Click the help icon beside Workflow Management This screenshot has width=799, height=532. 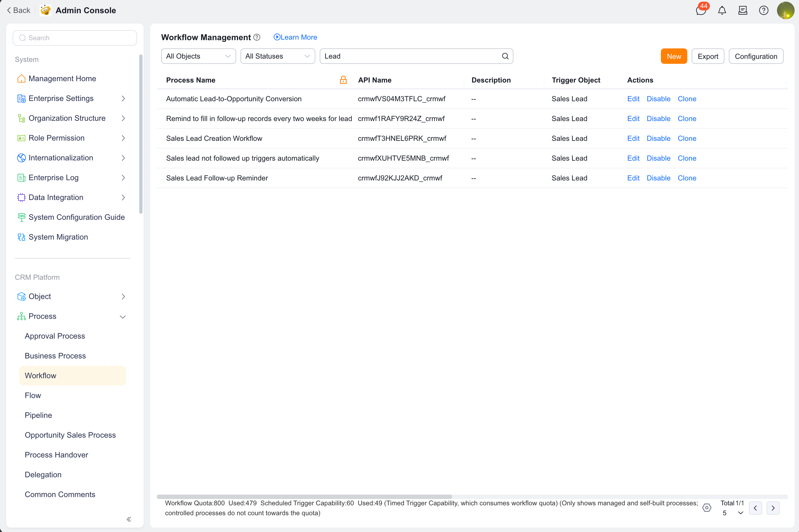click(257, 37)
